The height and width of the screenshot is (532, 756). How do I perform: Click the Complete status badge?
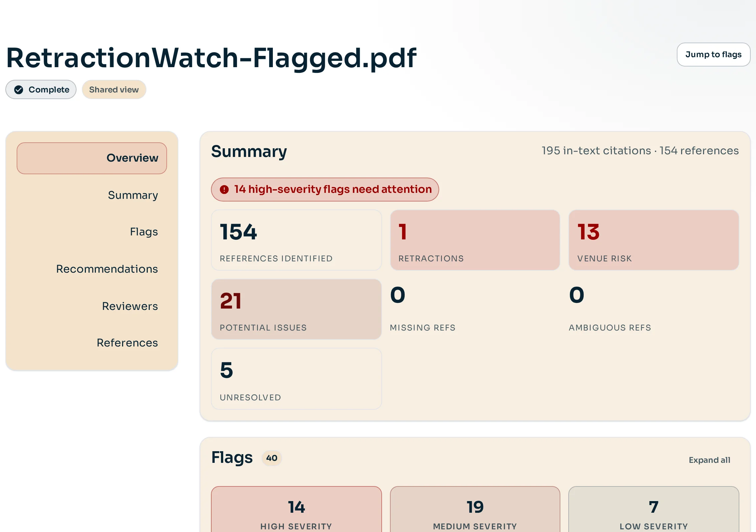point(41,90)
